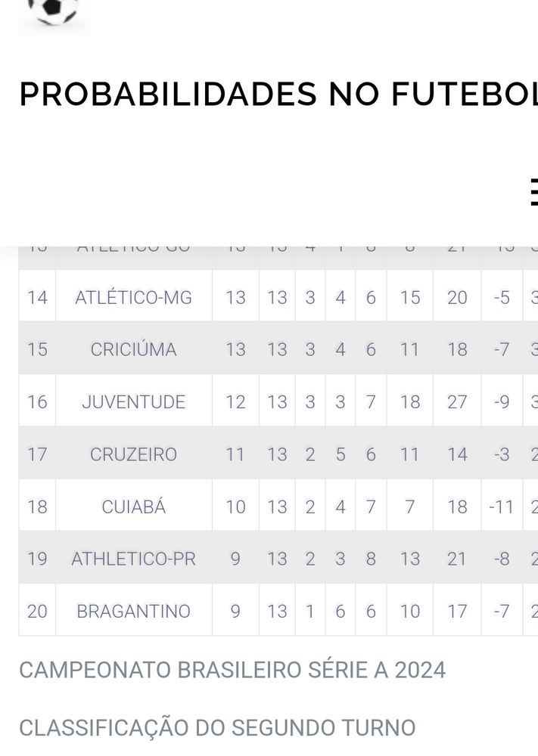Click Cruzeiro's 5 draws cell
Screen dimensions: 538x756
coord(341,454)
